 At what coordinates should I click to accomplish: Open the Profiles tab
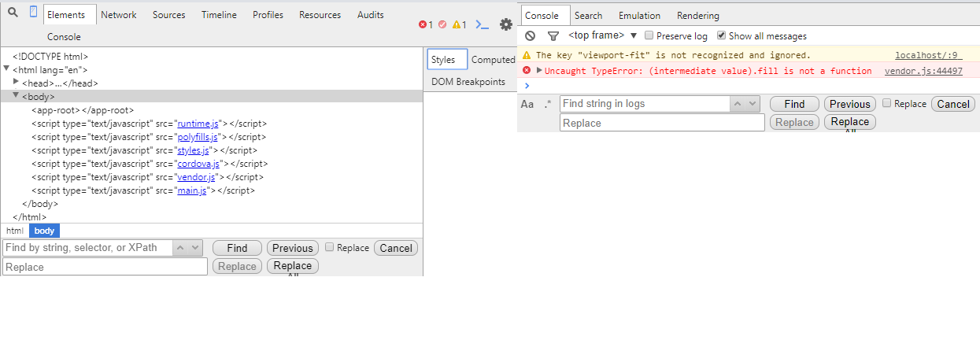click(x=268, y=15)
